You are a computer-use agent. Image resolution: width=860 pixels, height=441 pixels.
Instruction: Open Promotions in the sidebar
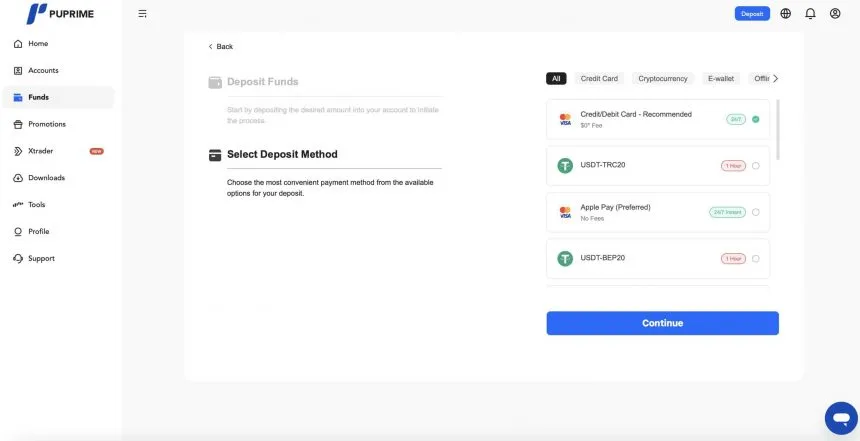point(47,124)
